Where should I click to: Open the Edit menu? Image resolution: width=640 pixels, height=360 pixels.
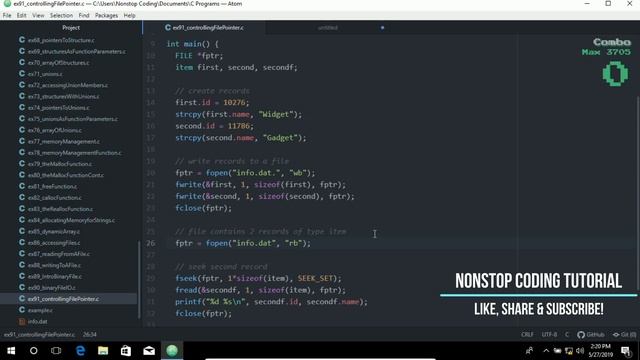[22, 16]
